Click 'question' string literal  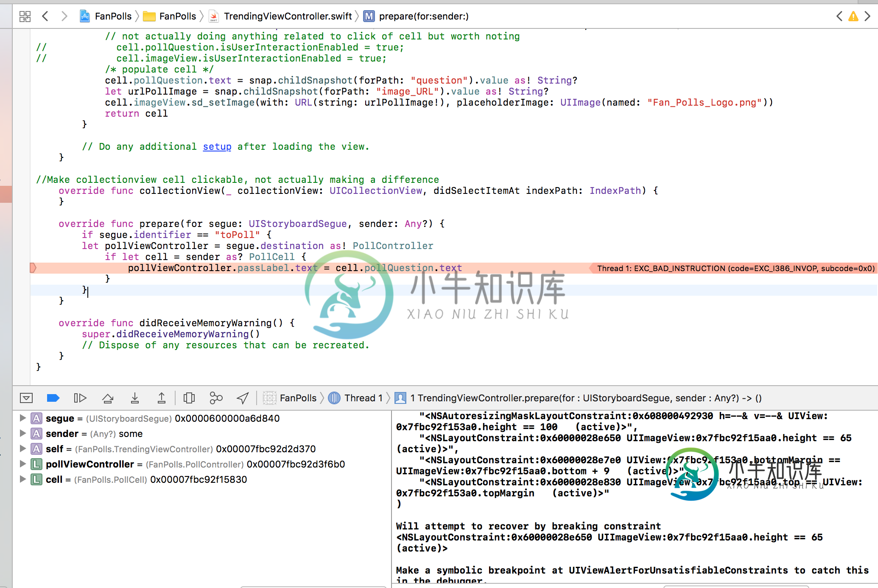pos(439,81)
